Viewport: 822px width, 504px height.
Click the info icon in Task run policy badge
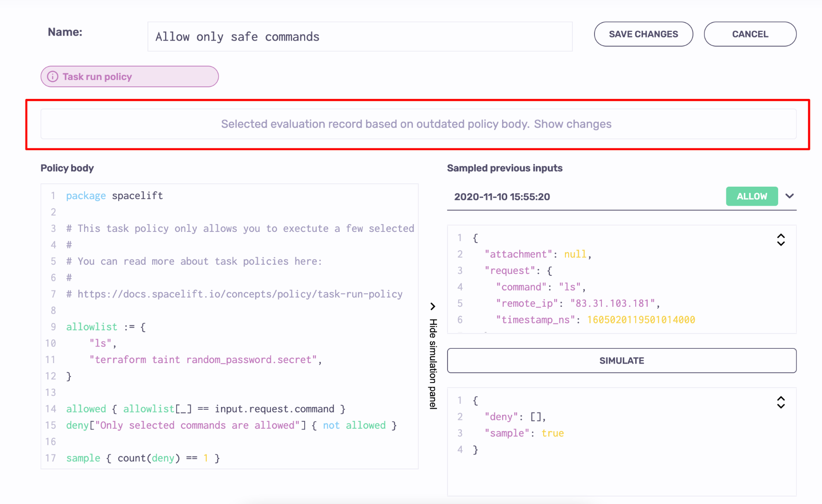pos(53,77)
